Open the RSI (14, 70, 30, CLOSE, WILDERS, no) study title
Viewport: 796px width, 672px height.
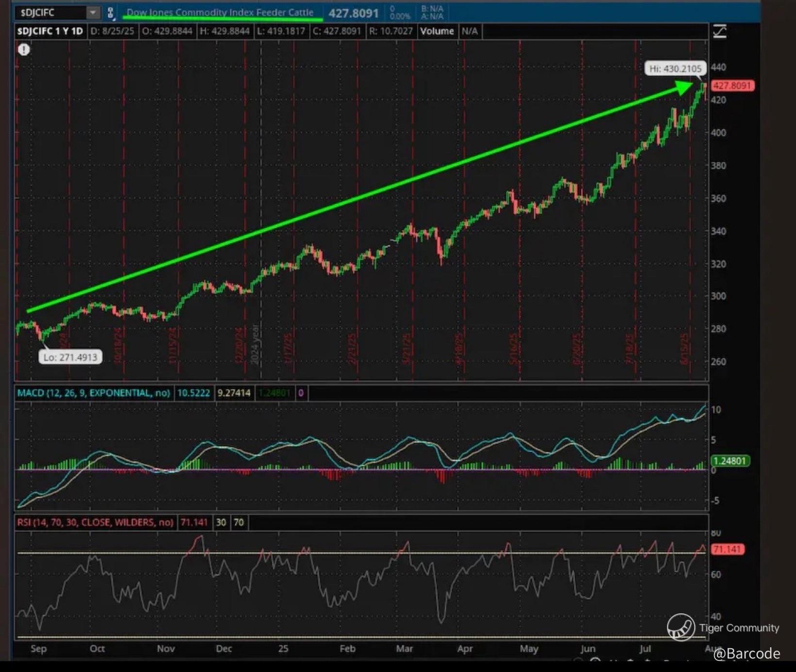(95, 522)
